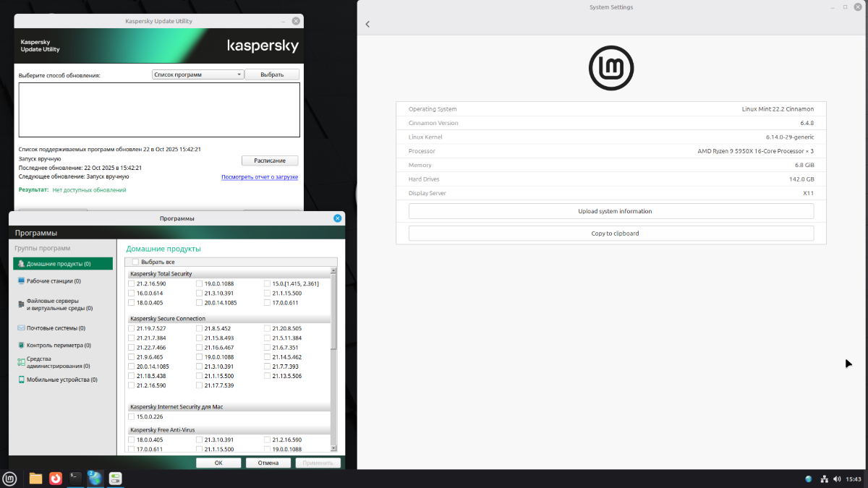This screenshot has width=868, height=488.
Task: Click the globe icon in system tray
Action: (809, 479)
